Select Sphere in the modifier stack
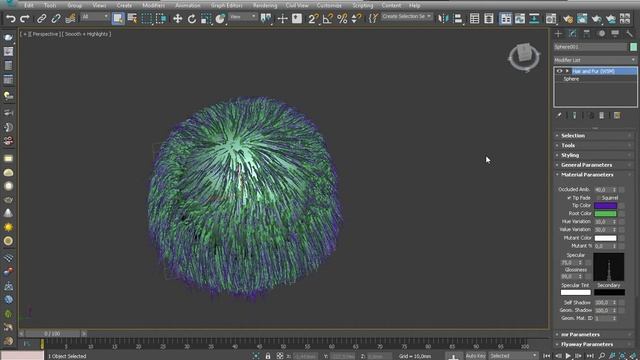Image resolution: width=640 pixels, height=360 pixels. (x=571, y=79)
